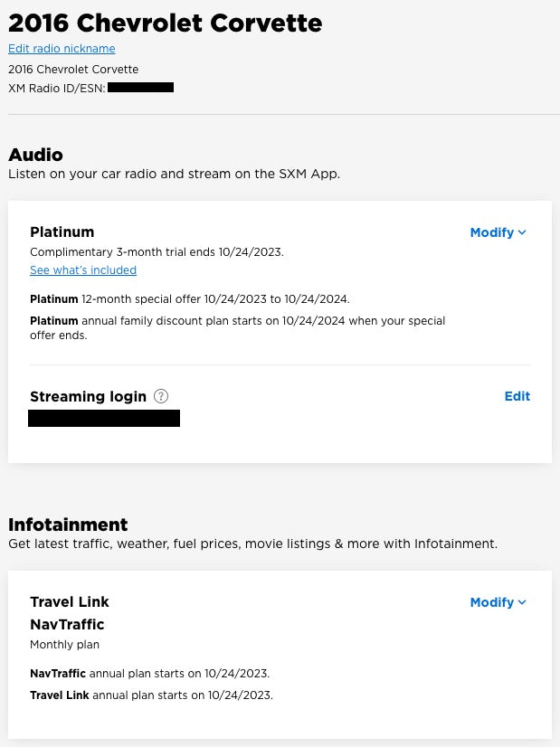Click the NavTraffic plan title
Image resolution: width=560 pixels, height=747 pixels.
click(x=67, y=624)
